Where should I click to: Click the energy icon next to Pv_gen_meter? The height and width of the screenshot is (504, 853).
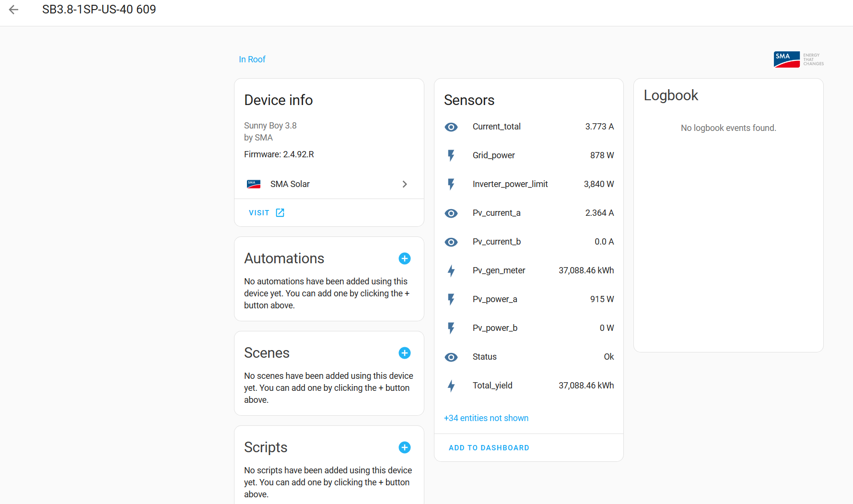[x=451, y=270]
